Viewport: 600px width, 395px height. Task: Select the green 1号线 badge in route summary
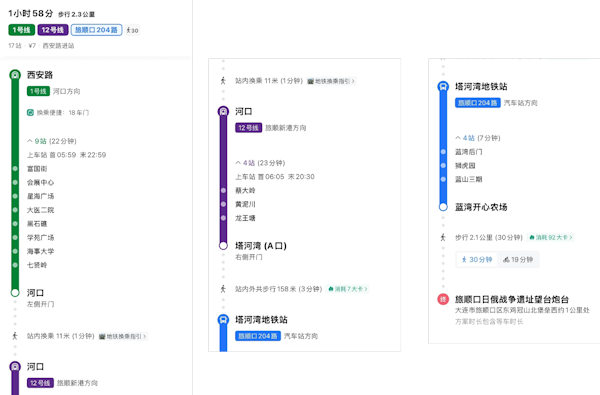21,30
